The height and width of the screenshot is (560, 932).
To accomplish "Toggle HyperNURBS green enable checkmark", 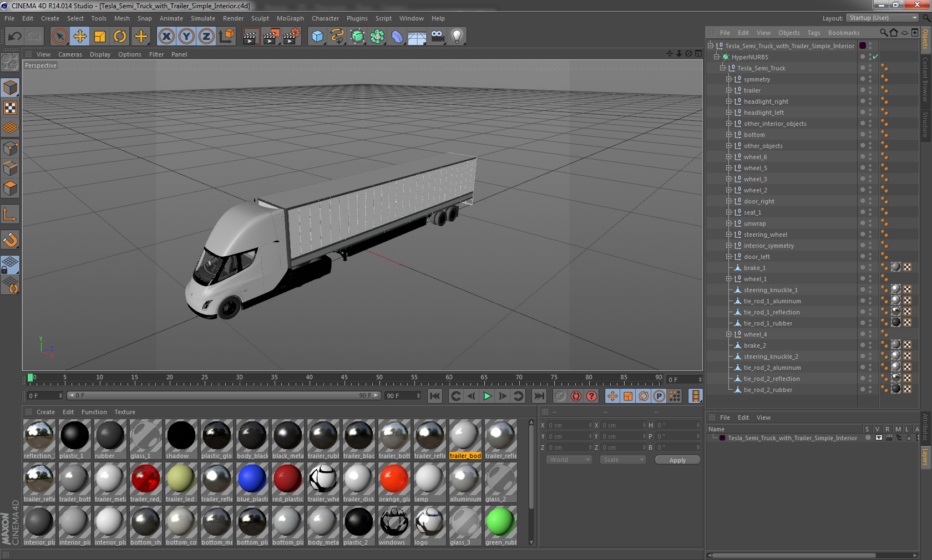I will click(875, 57).
